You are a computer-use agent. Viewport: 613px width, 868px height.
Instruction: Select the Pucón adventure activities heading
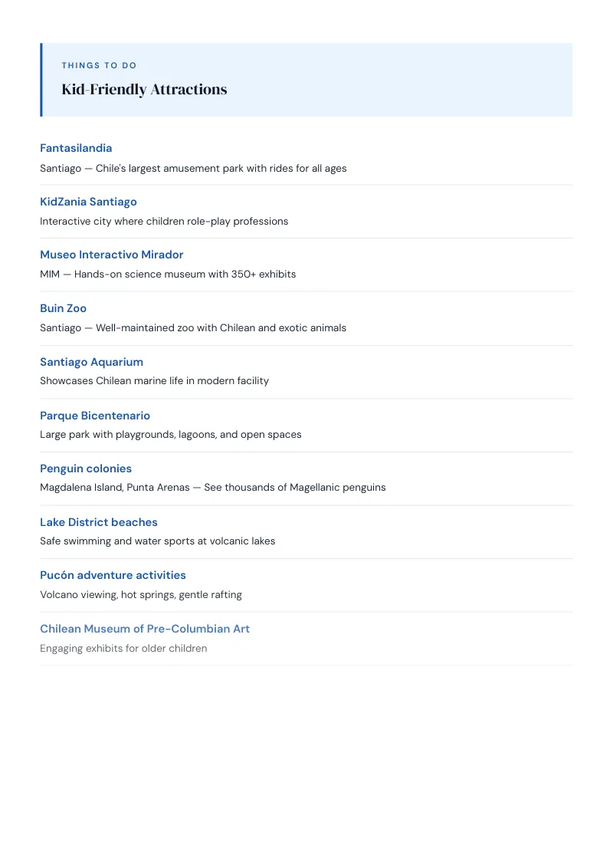113,575
